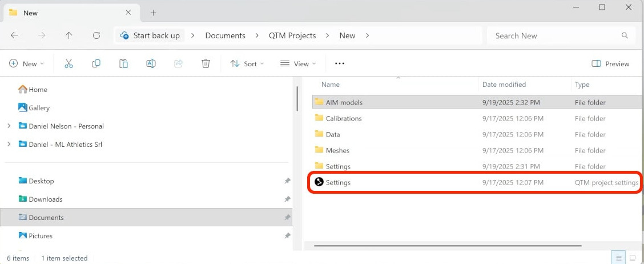Select the Calibrations folder icon

319,118
